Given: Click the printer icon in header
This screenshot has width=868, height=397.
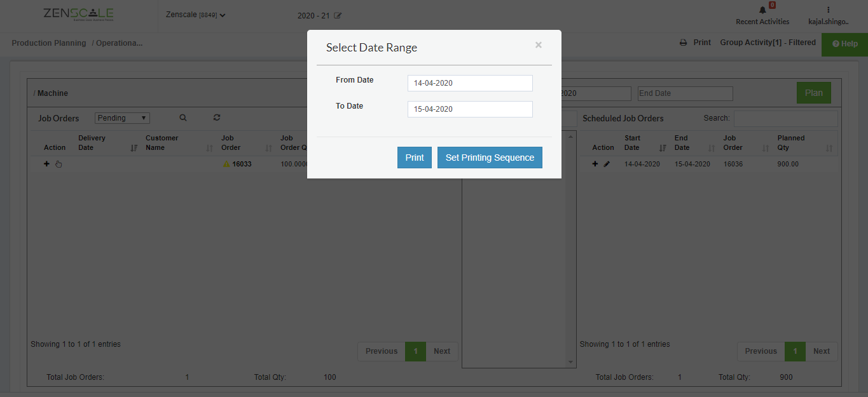Looking at the screenshot, I should (684, 43).
